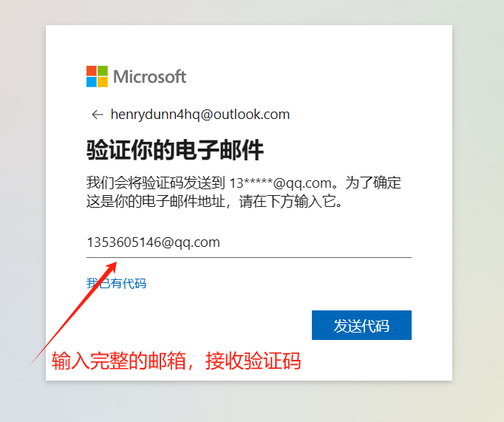Focus the email field containing 1353605146@qq.com
The height and width of the screenshot is (422, 504).
(249, 242)
